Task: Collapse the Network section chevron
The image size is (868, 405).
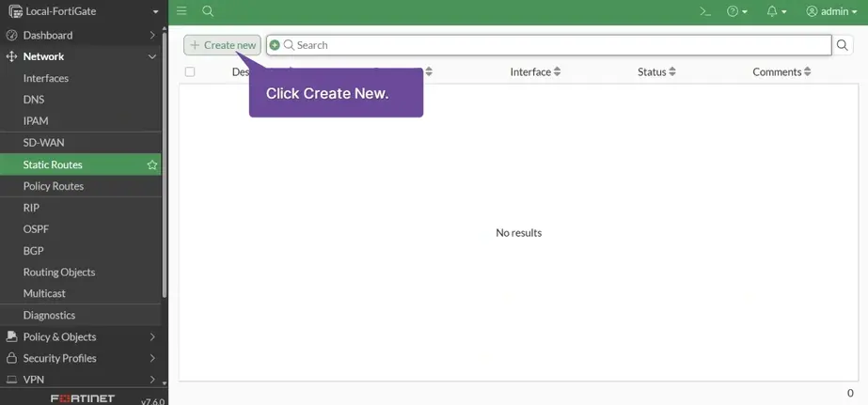Action: (152, 56)
